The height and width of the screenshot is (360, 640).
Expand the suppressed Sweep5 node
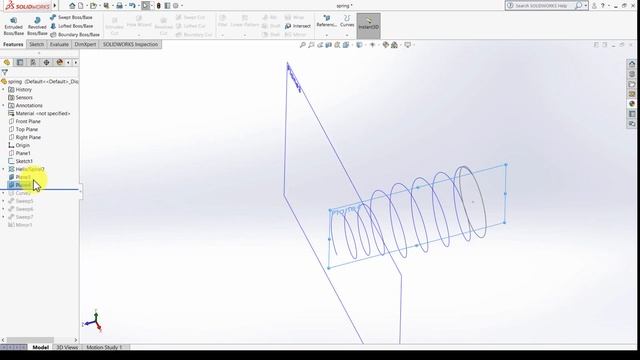coord(4,201)
